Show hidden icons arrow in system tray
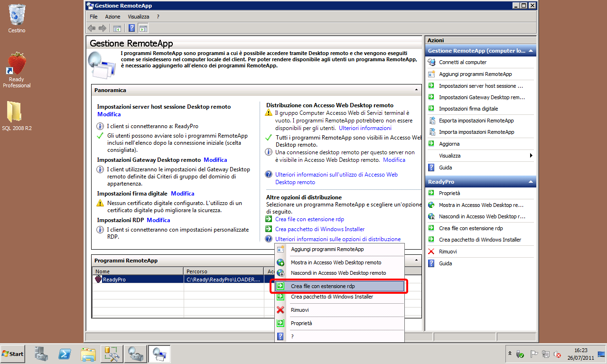Screen dimensions: 607x364 coord(510,354)
